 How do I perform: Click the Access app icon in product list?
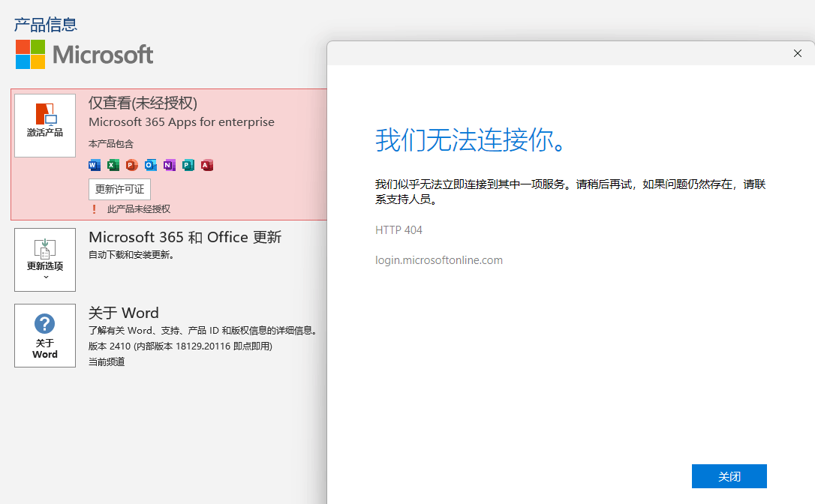tap(207, 165)
